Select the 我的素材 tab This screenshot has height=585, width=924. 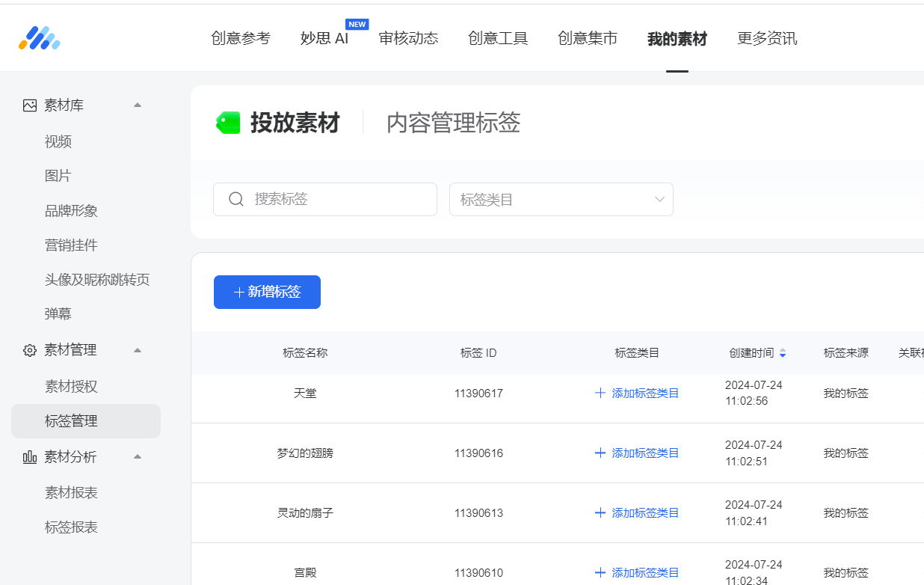(677, 39)
